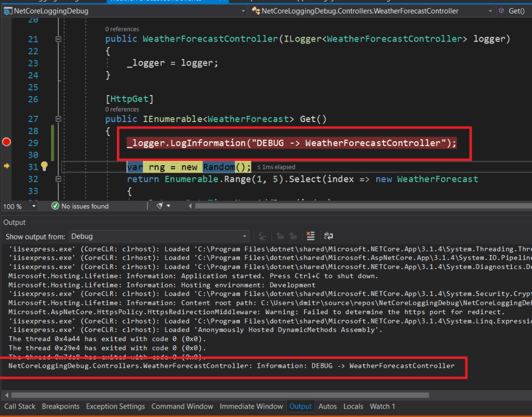Click the ≤1ms elapsed perf tip
This screenshot has height=417, width=532.
click(x=276, y=167)
